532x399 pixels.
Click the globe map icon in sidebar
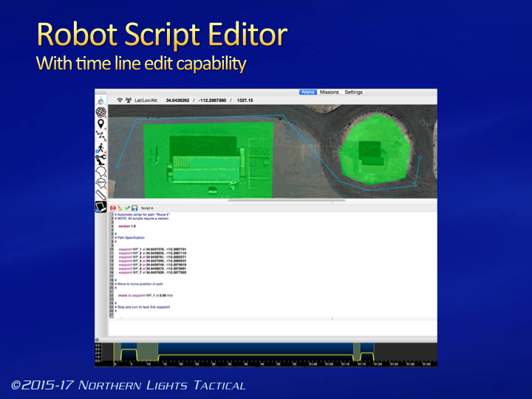100,112
